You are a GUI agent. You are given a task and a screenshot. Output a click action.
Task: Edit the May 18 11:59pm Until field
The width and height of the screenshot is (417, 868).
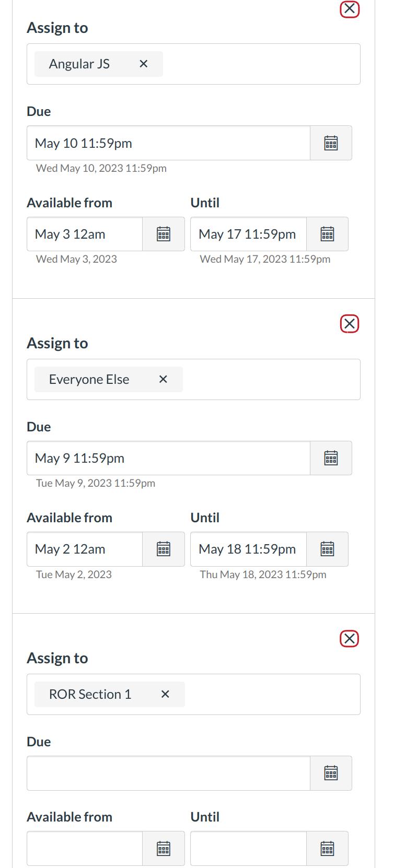248,549
